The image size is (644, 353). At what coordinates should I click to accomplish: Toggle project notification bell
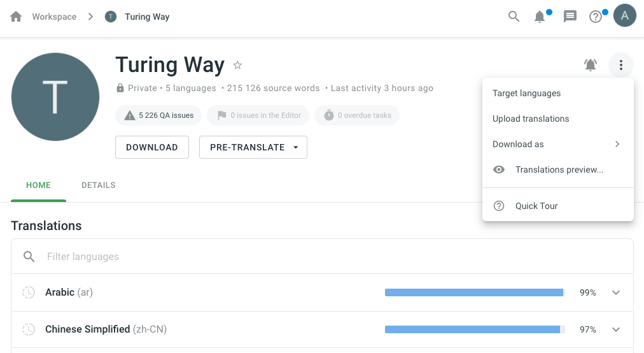(591, 64)
